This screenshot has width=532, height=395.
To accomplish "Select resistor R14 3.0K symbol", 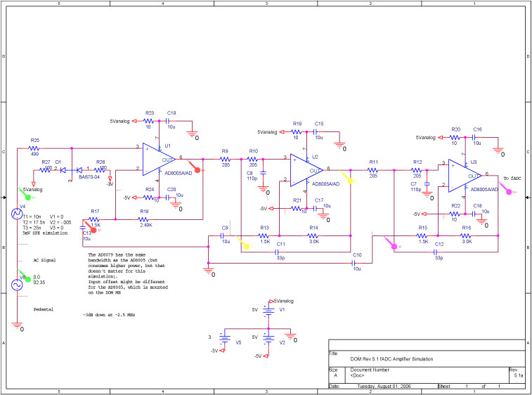I will 313,235.
